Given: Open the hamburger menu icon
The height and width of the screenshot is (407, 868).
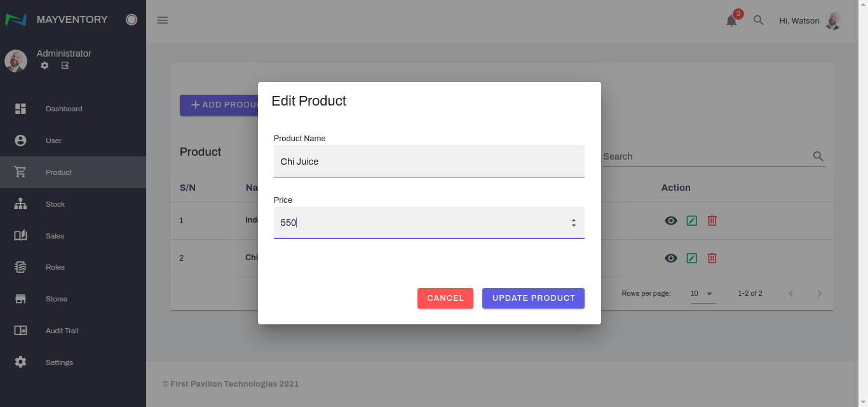Looking at the screenshot, I should point(162,20).
